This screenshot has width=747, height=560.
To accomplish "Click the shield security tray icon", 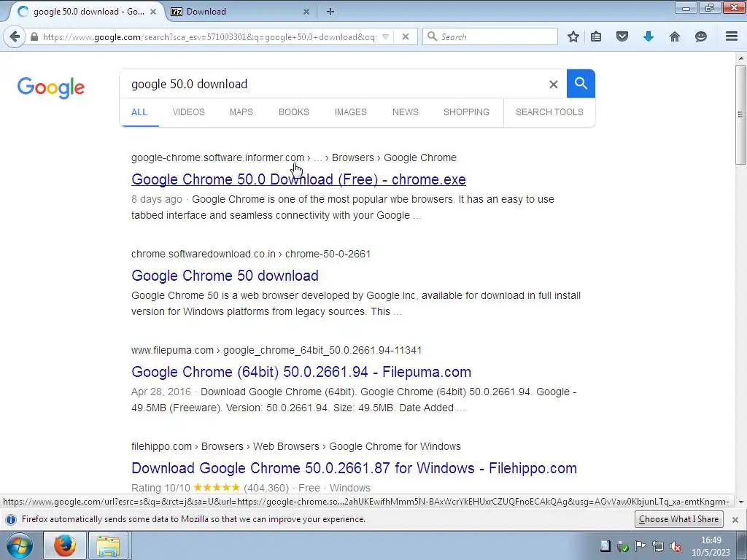I will click(622, 546).
